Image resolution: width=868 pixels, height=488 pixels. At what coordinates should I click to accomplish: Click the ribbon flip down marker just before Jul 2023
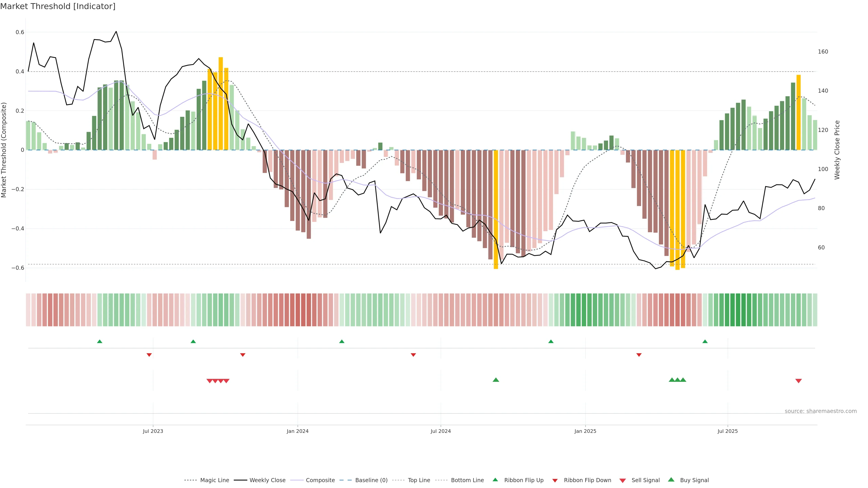[149, 355]
